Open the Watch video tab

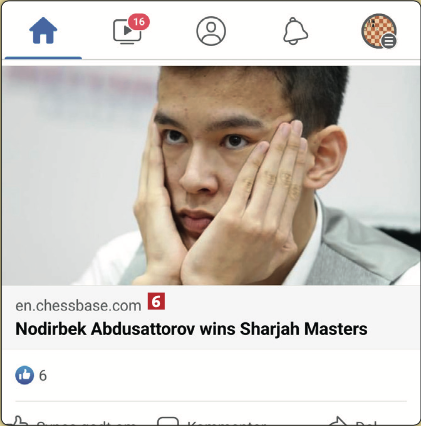127,32
